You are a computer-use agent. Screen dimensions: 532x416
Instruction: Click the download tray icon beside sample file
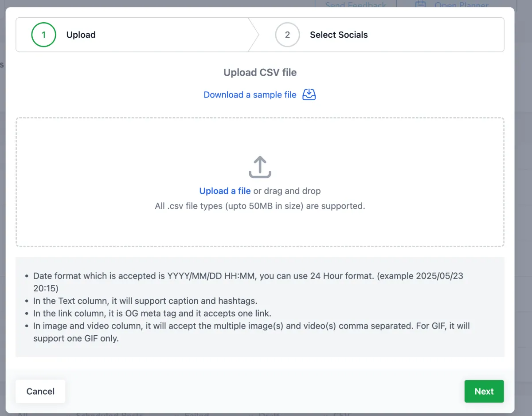[309, 94]
